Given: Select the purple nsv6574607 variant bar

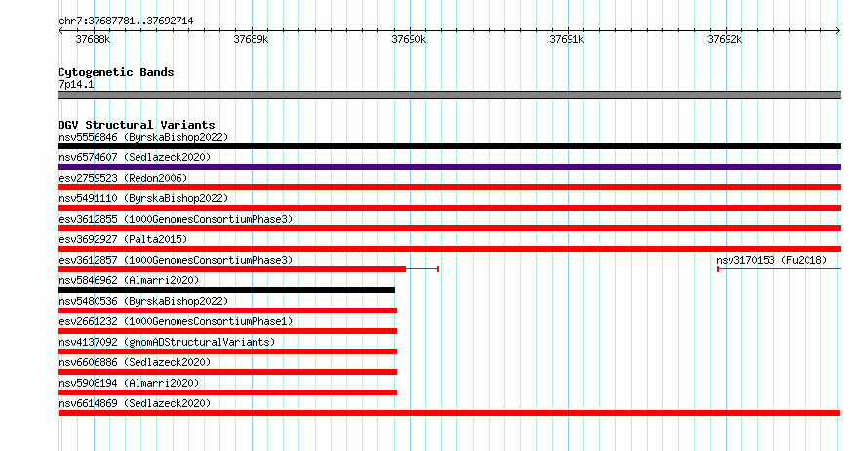Looking at the screenshot, I should (x=449, y=167).
